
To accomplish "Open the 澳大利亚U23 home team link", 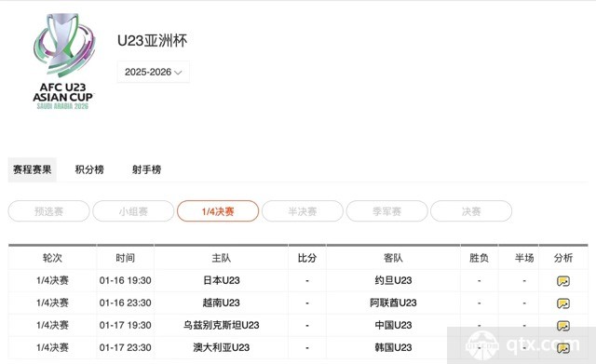I will pyautogui.click(x=222, y=347).
